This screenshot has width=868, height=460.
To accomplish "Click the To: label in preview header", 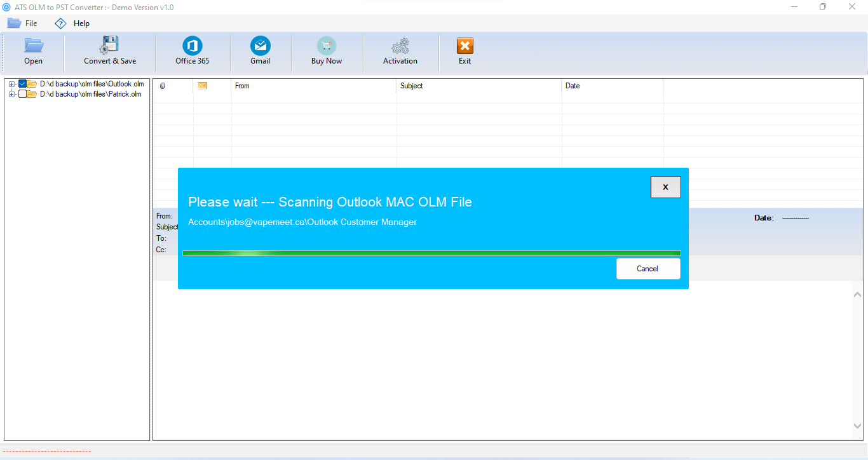I will coord(161,238).
